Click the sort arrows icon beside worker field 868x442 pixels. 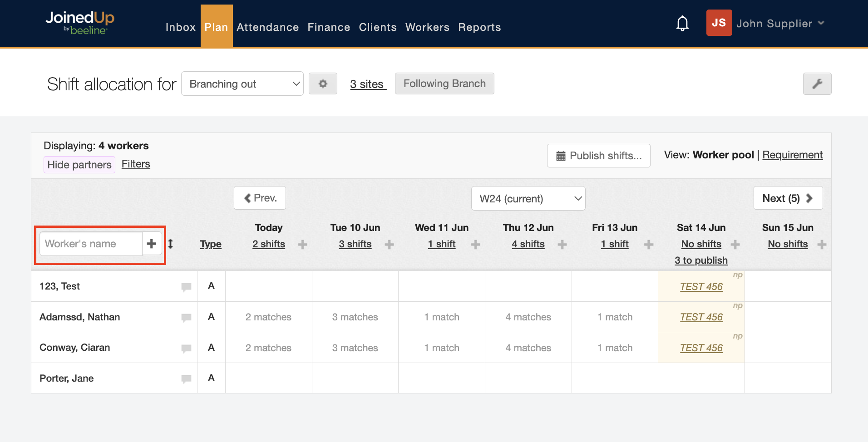(171, 244)
